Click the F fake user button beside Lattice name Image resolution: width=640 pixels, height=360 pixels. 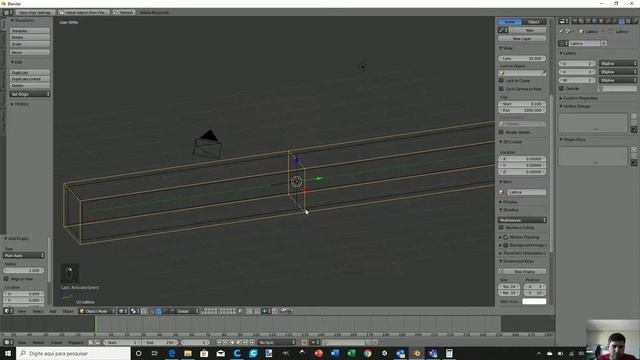pos(604,43)
